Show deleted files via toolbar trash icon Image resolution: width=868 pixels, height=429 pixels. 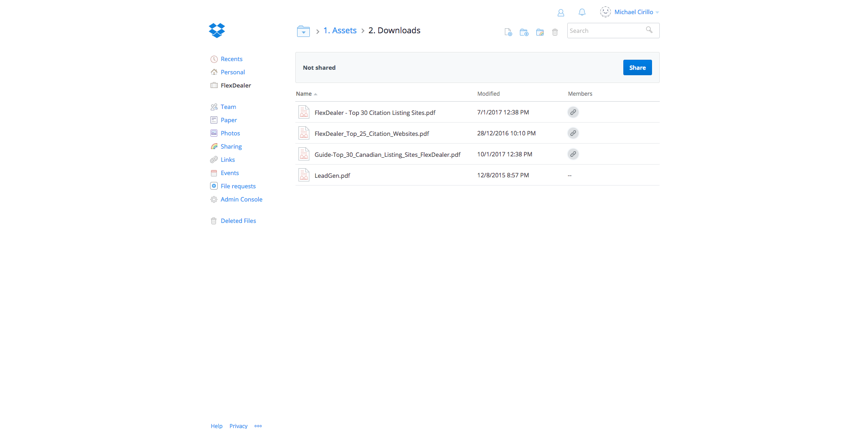pos(555,32)
